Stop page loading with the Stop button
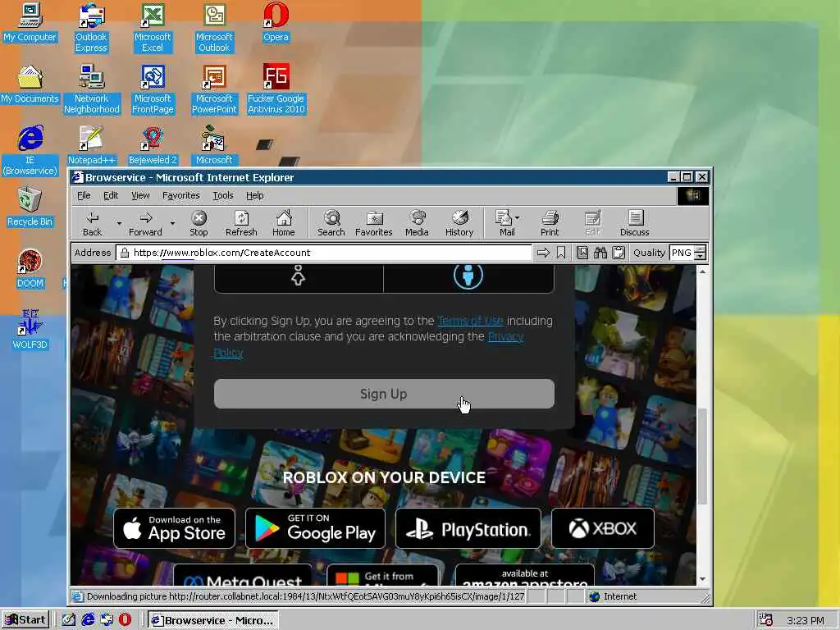 199,223
